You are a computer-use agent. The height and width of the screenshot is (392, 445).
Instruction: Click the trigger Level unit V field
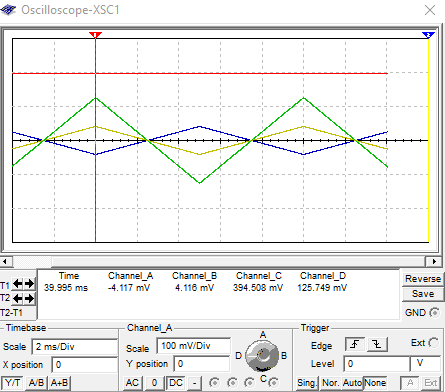[426, 364]
